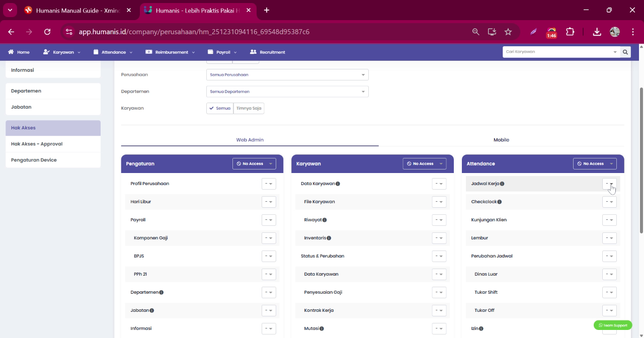Open Hak Akses - Approval sidebar item

coord(53,144)
